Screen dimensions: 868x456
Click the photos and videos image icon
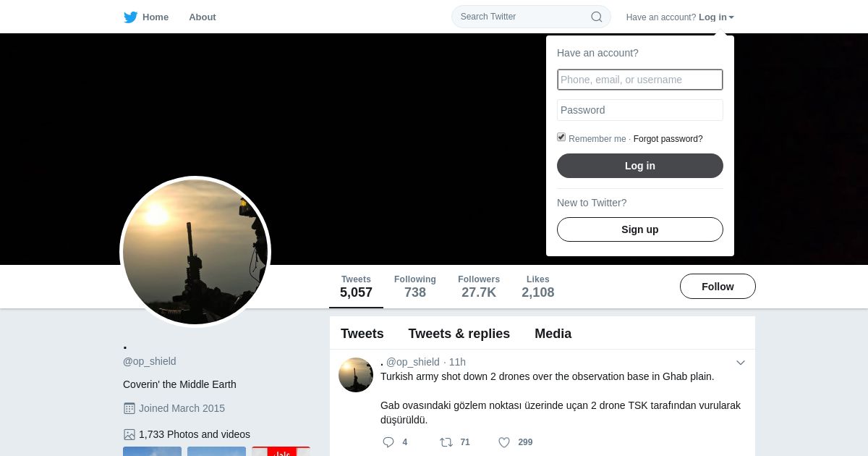(129, 434)
